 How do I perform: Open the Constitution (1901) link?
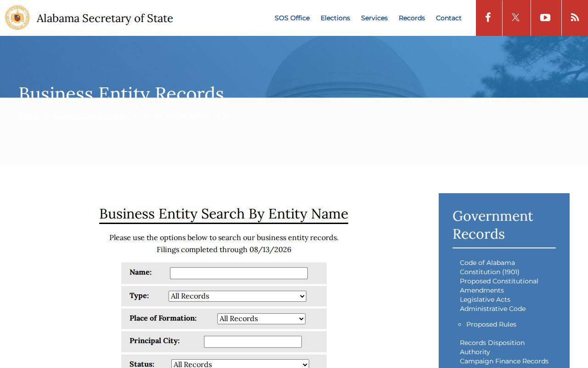[490, 272]
